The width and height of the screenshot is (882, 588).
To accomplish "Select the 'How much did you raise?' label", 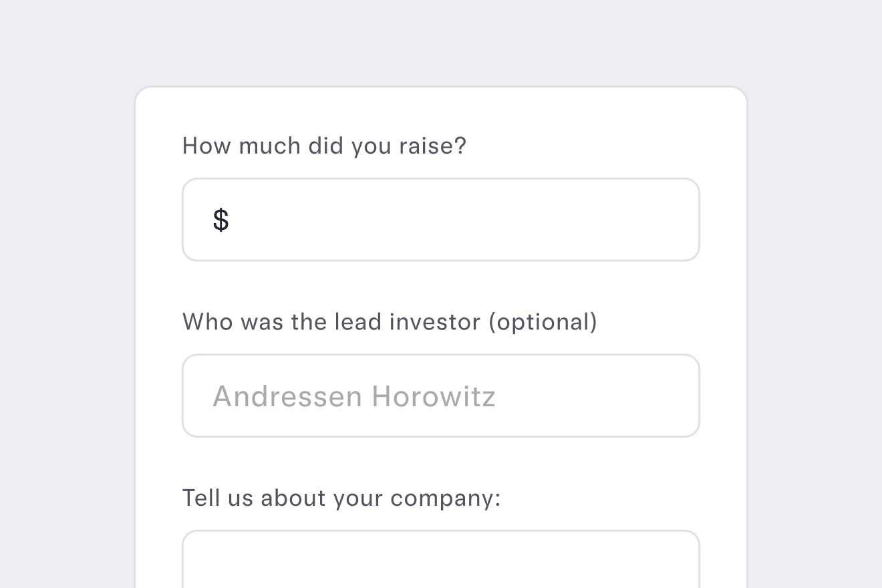I will point(323,146).
